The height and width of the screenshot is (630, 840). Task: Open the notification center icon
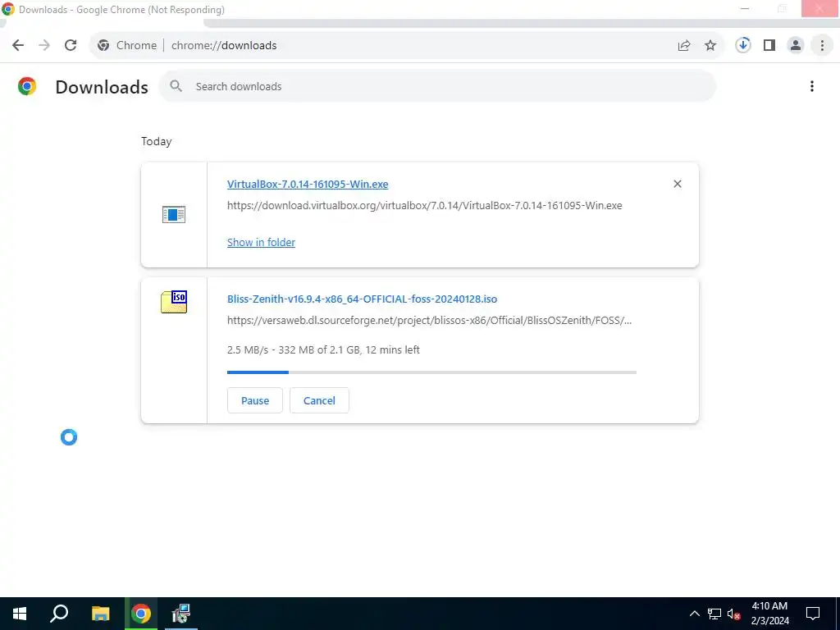tap(813, 614)
